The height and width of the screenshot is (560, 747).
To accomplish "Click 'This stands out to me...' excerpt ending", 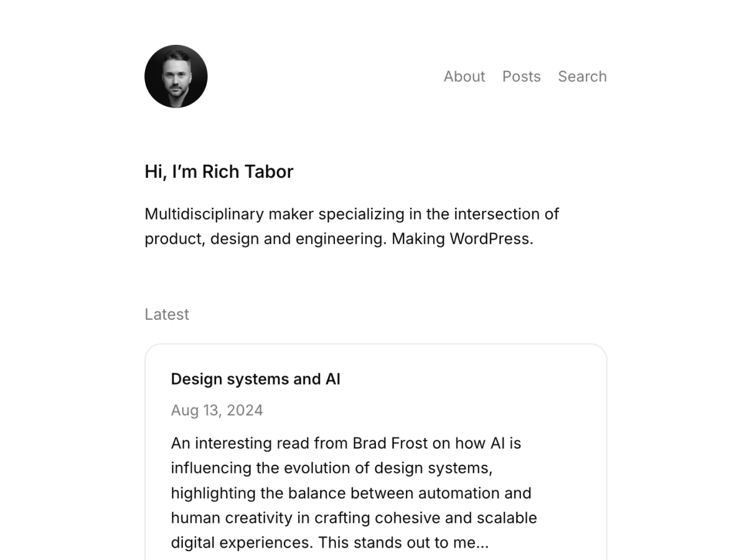I will point(403,543).
